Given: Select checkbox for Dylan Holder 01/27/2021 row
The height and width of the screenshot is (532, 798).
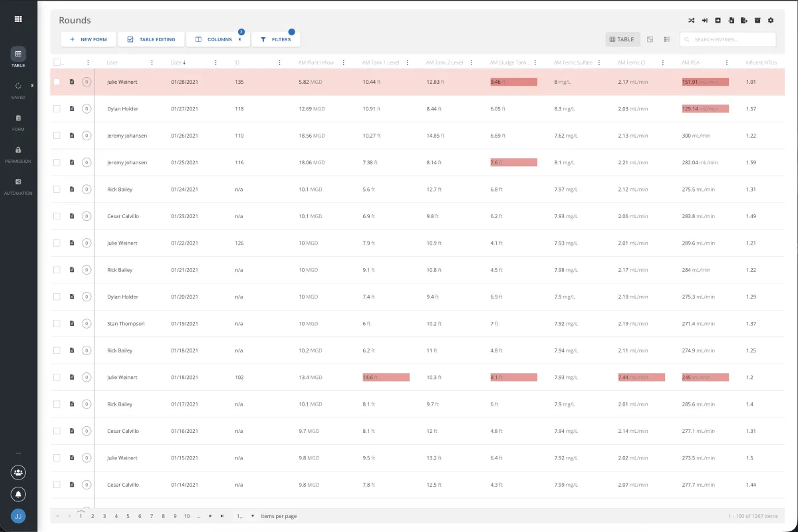Looking at the screenshot, I should point(57,108).
